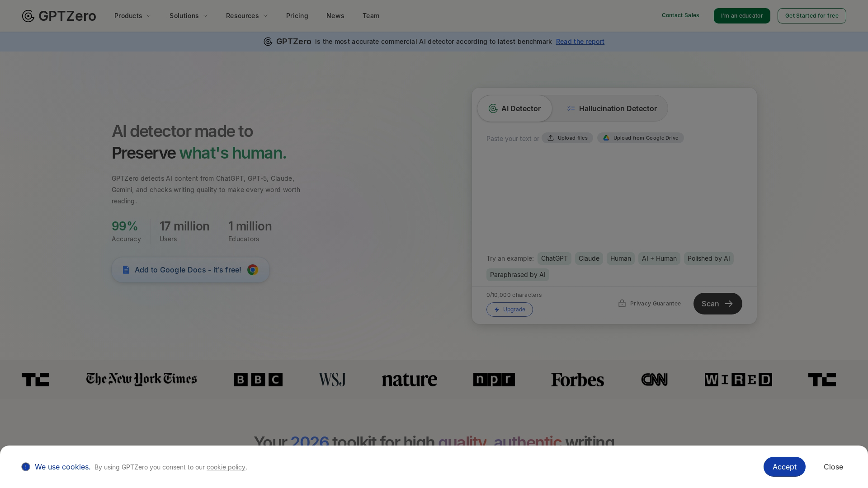Open Privacy Guarantee text link
The width and height of the screenshot is (868, 488).
pos(655,304)
